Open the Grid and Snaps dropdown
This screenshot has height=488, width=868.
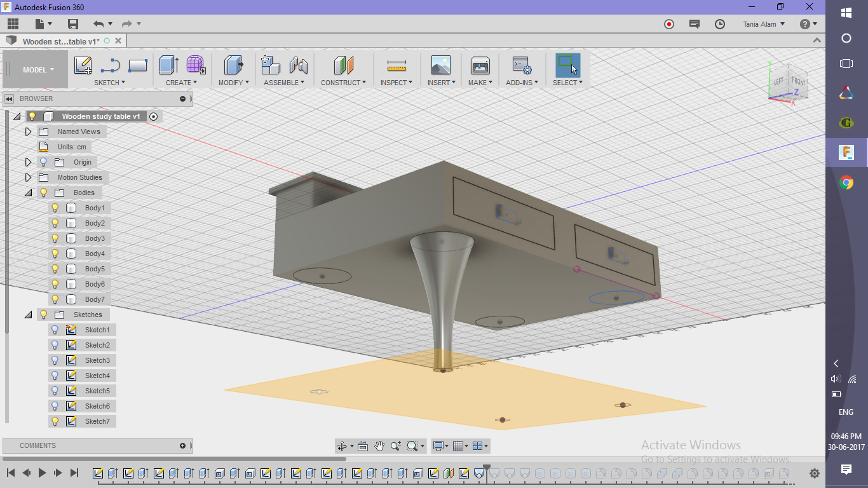[x=461, y=446]
